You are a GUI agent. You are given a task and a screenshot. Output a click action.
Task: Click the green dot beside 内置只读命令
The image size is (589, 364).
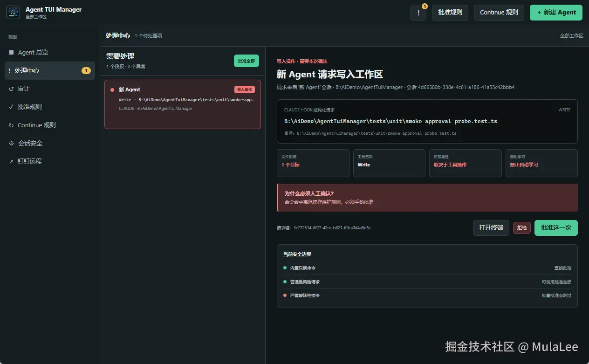pos(285,268)
